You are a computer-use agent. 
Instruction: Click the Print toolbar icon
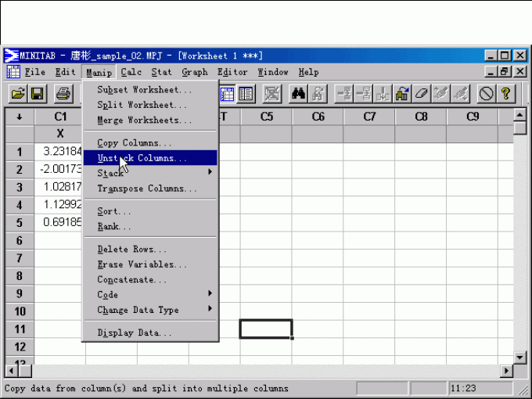(x=64, y=94)
